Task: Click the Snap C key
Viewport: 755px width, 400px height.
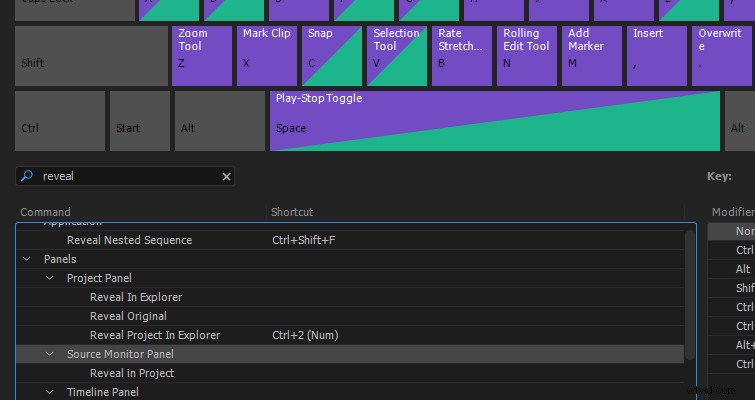Action: 332,56
